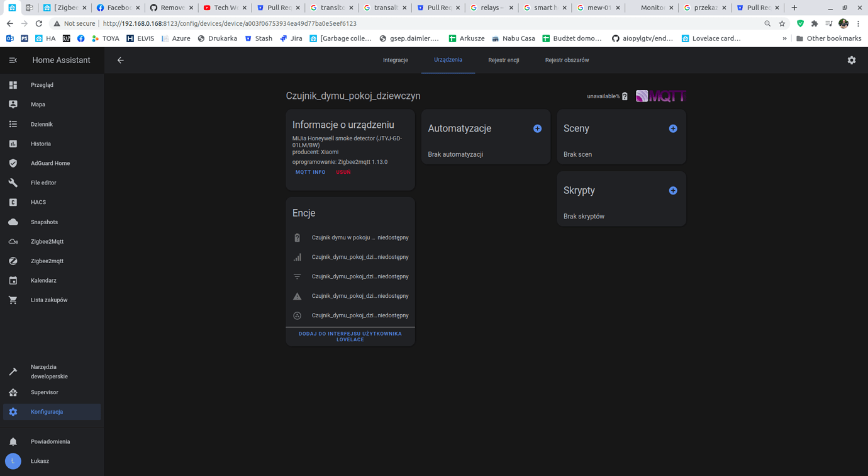Open the Rejestr encji tab
This screenshot has height=476, width=868.
503,60
